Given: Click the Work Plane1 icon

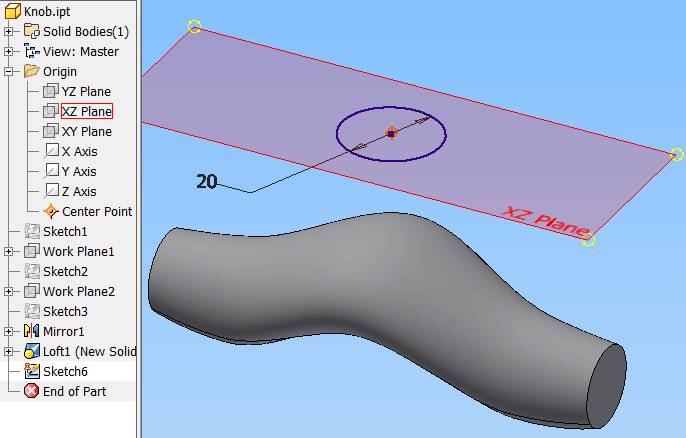Looking at the screenshot, I should tap(32, 251).
